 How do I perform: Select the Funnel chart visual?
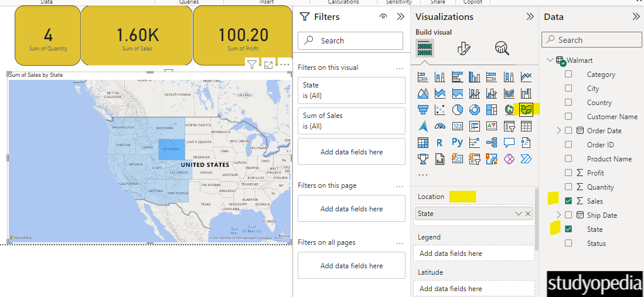(422, 109)
